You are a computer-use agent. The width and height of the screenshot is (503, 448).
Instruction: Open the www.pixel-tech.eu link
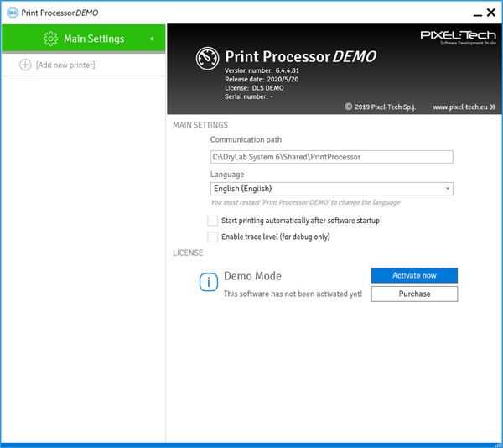click(x=464, y=107)
